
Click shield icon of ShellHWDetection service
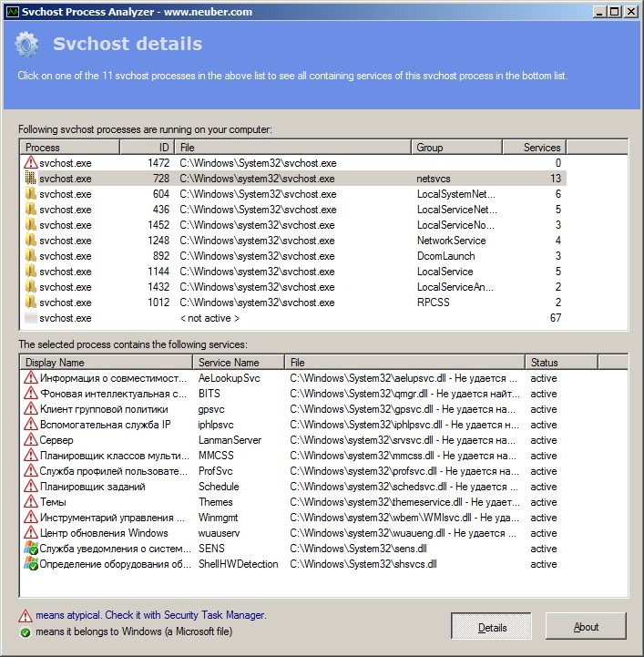(31, 564)
